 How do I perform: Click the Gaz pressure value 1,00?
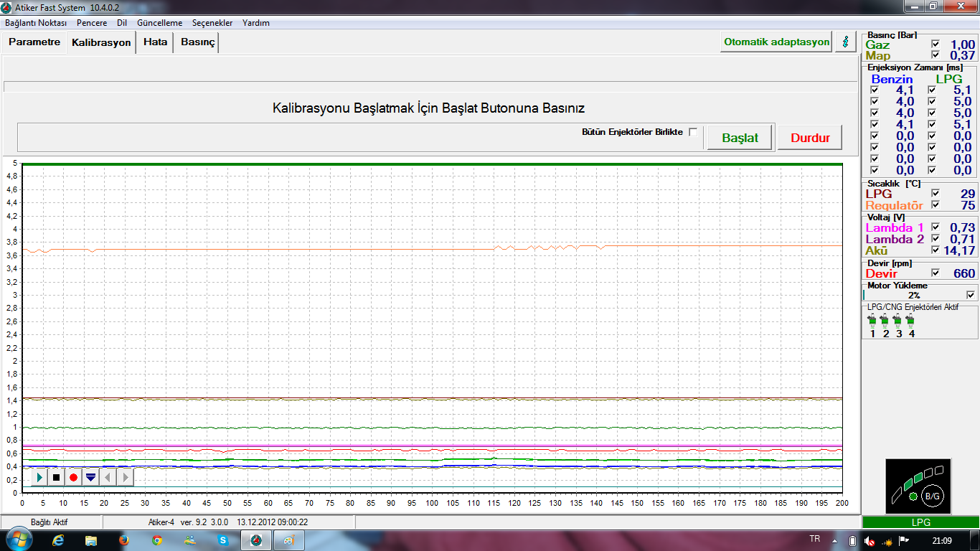click(962, 44)
